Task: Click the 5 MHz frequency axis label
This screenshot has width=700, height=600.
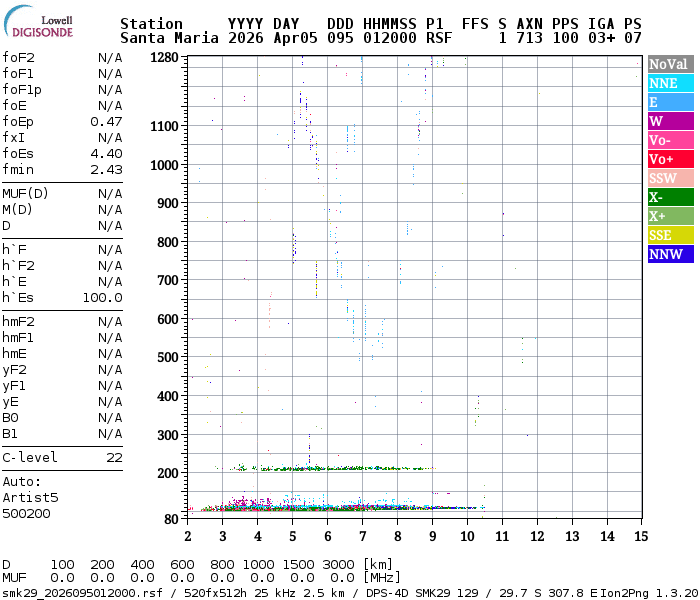Action: (x=293, y=536)
